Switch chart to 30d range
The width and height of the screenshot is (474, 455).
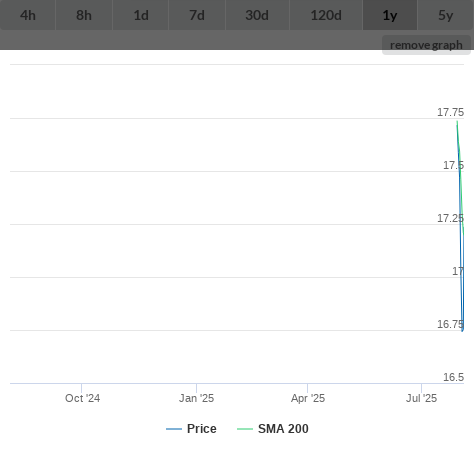(257, 15)
